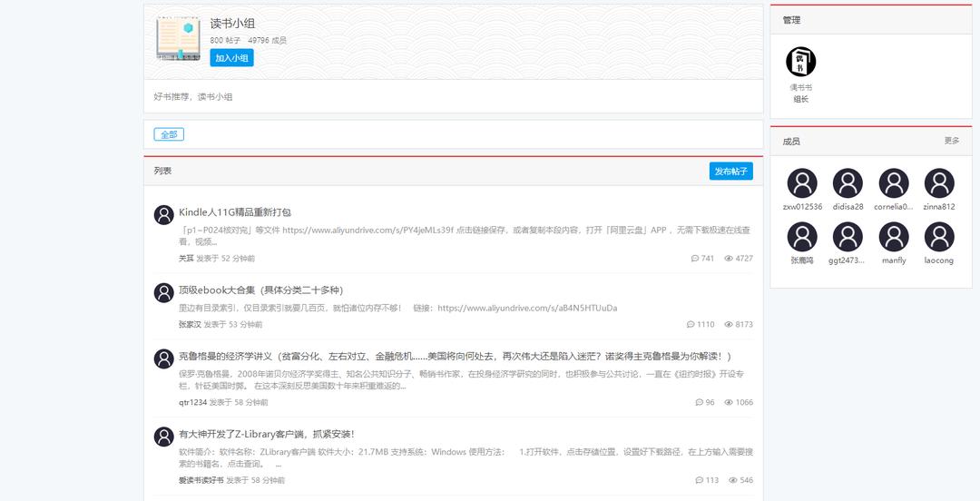Click author avatar beside Z-Library客户端 post
The width and height of the screenshot is (980, 501).
(163, 437)
